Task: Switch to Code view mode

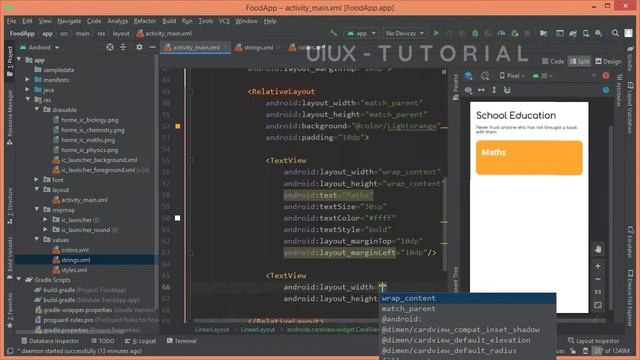Action: click(x=553, y=61)
